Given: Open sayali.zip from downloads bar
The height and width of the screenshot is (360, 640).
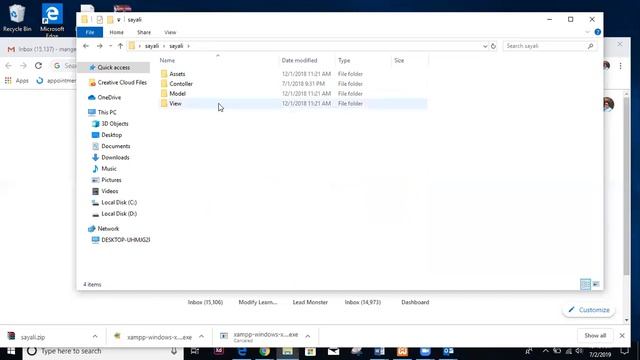Looking at the screenshot, I should (x=33, y=337).
